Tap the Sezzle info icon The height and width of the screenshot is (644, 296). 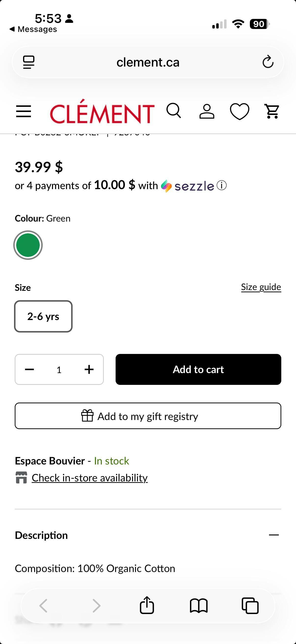[222, 185]
